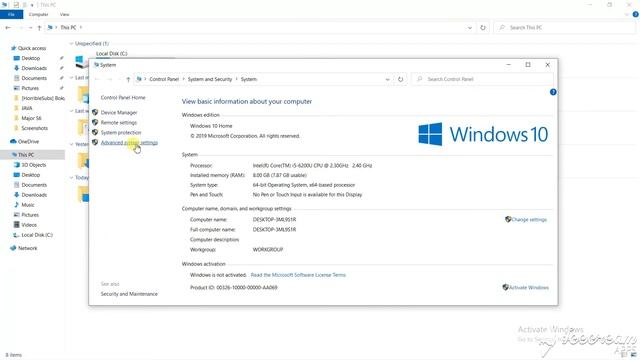Click Product ID text
This screenshot has height=360, width=640.
pyautogui.click(x=233, y=287)
